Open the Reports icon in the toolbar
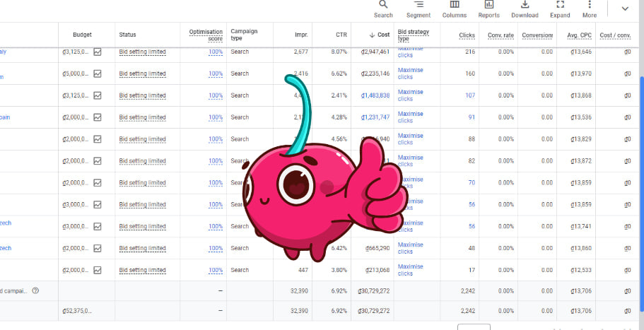644x330 pixels. point(488,9)
